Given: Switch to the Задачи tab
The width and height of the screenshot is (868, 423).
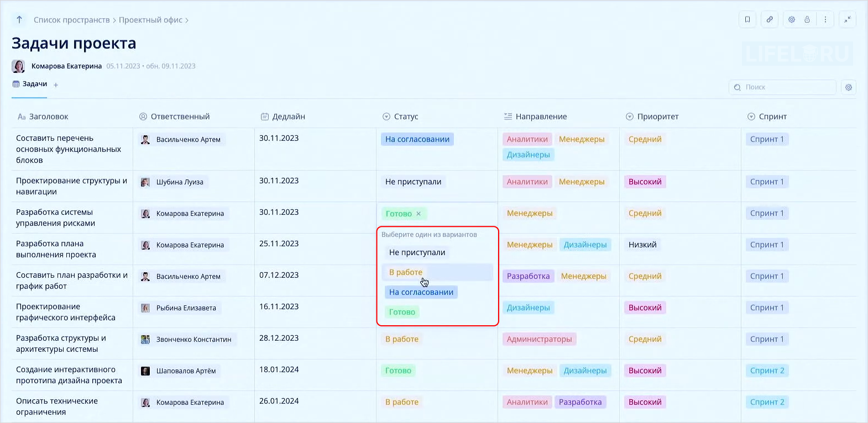Looking at the screenshot, I should [x=30, y=84].
